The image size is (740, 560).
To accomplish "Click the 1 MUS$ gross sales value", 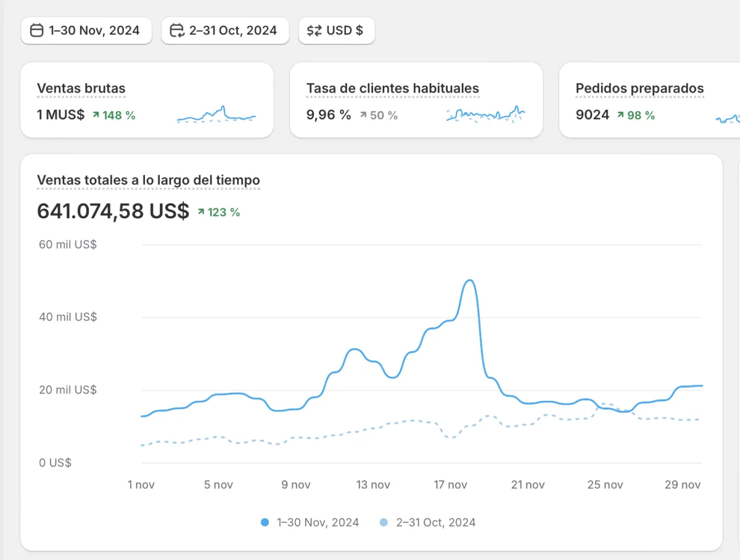I will (x=61, y=115).
